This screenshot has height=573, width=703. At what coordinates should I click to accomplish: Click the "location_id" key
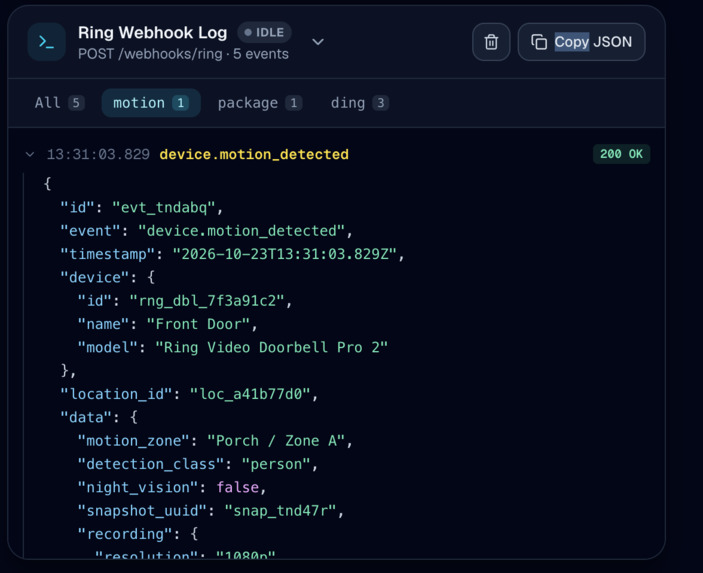coord(116,394)
